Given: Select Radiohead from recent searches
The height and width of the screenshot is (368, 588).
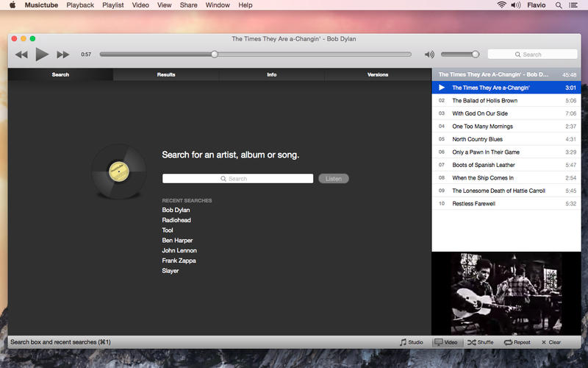Looking at the screenshot, I should (176, 220).
